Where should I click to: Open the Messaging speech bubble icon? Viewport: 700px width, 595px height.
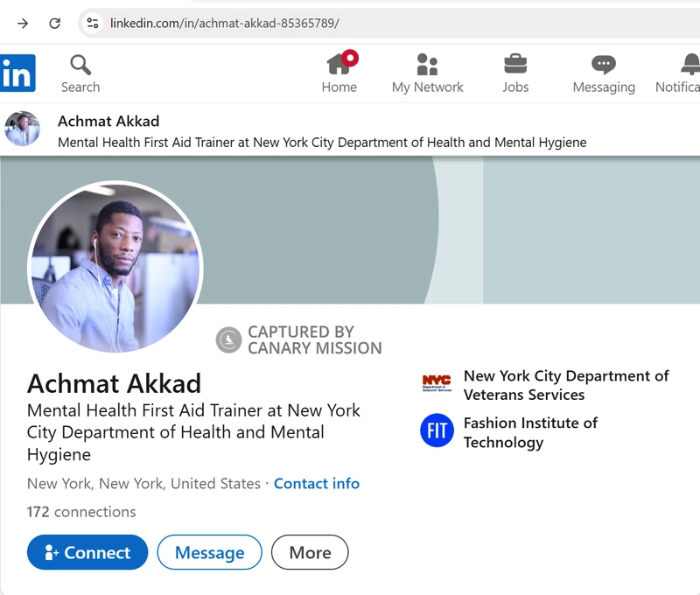coord(603,64)
